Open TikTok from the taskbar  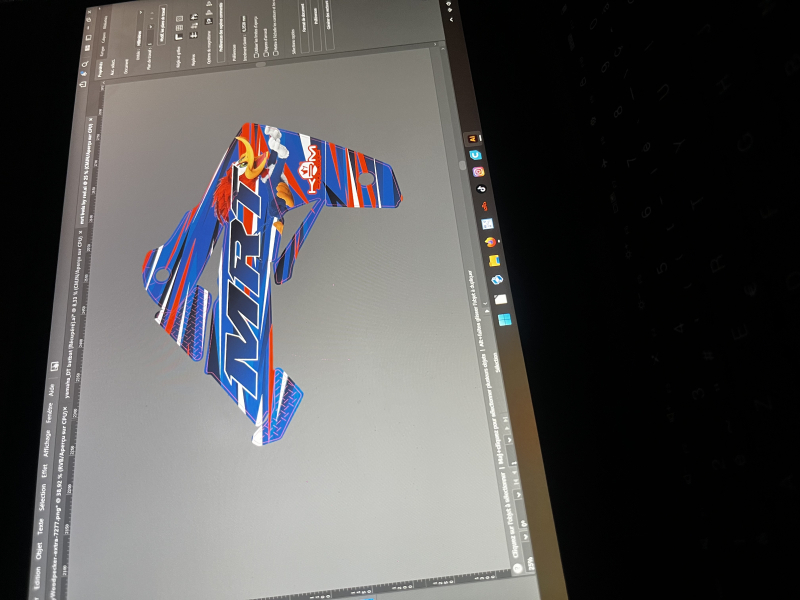click(x=481, y=189)
